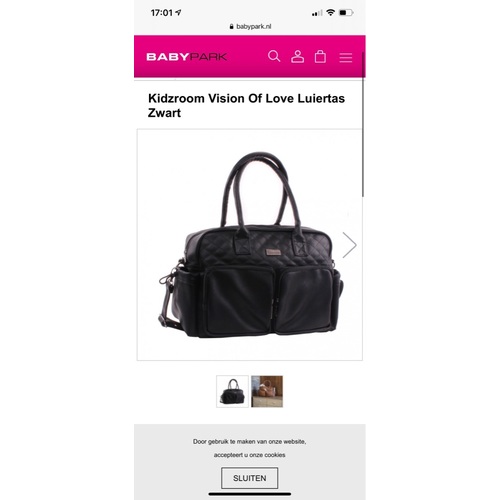Open the account profile icon
Viewport: 500px width, 500px height.
(x=297, y=56)
